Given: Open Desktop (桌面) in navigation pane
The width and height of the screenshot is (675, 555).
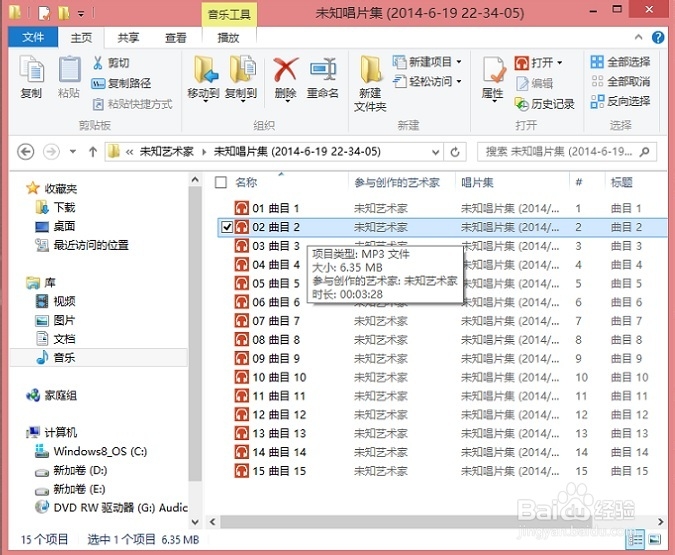Looking at the screenshot, I should click(56, 226).
